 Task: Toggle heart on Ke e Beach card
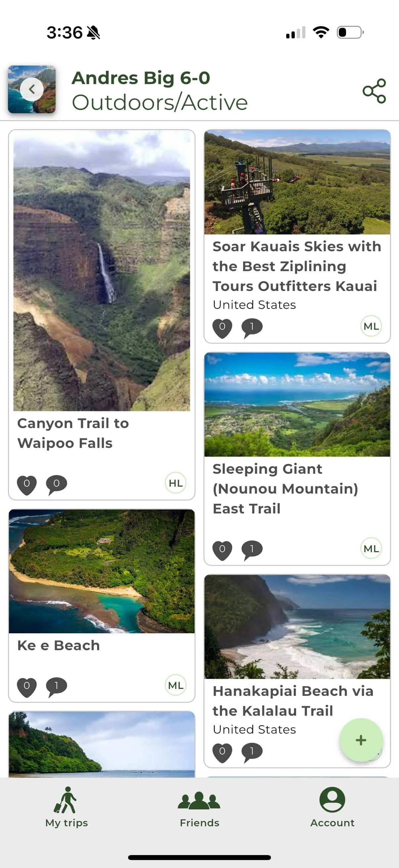click(x=26, y=687)
